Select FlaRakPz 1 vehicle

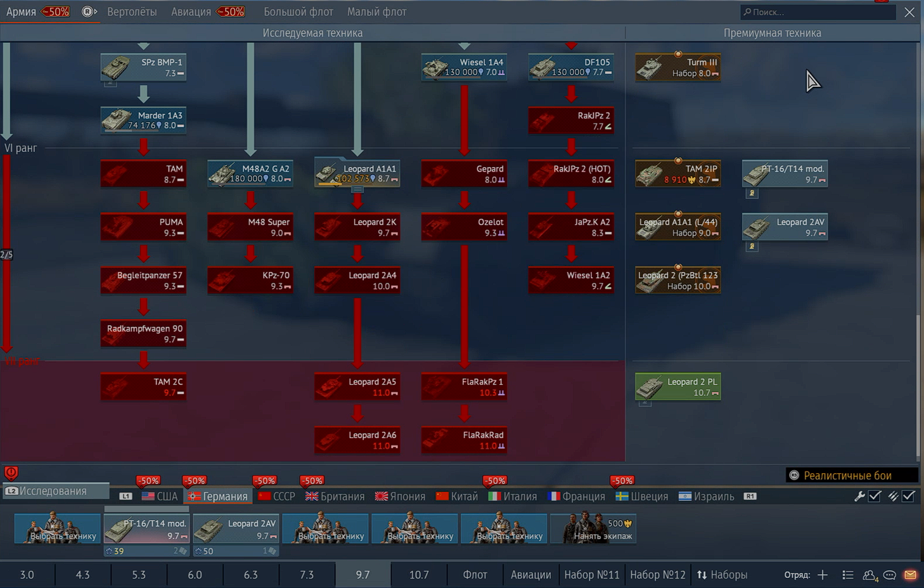click(465, 387)
